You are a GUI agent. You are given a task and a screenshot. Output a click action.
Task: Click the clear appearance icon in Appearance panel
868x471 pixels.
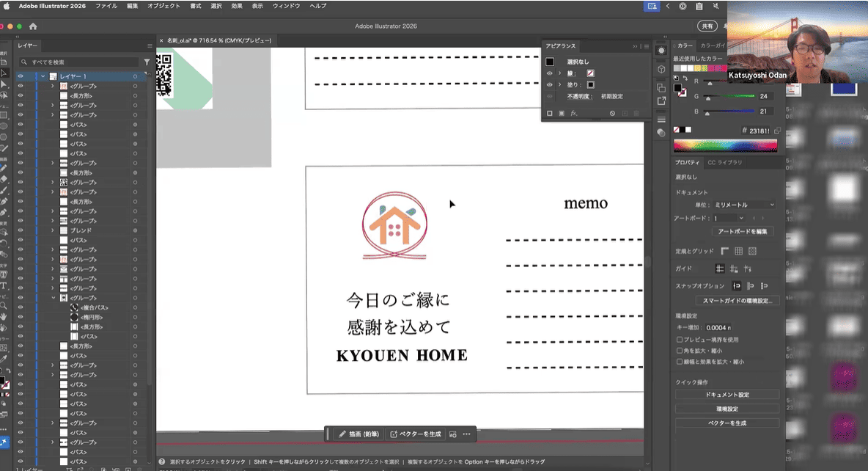coord(612,114)
